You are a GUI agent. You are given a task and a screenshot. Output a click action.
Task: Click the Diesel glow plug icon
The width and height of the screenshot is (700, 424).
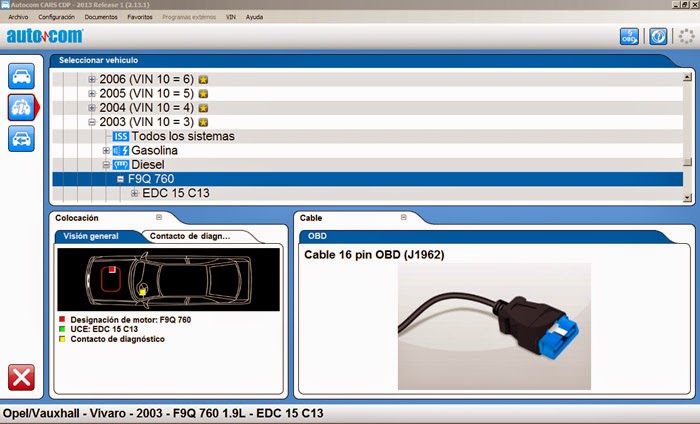[121, 165]
